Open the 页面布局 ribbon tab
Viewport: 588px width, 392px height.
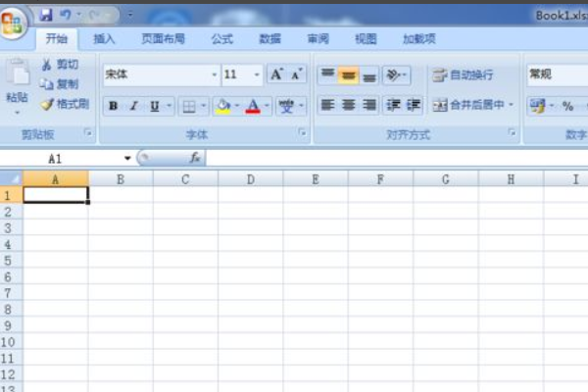coord(163,38)
